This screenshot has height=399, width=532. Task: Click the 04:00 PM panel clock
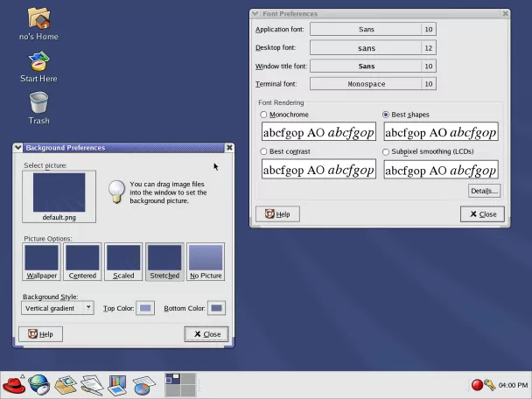513,385
